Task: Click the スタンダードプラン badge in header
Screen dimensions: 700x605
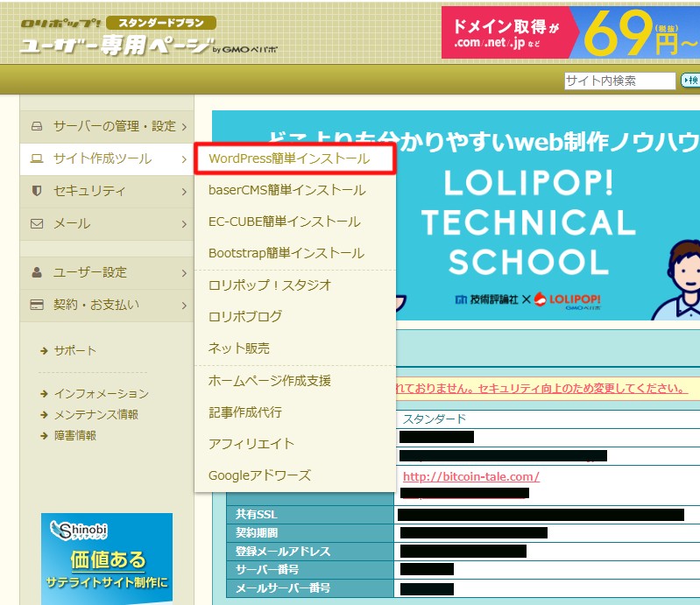Action: pos(161,23)
